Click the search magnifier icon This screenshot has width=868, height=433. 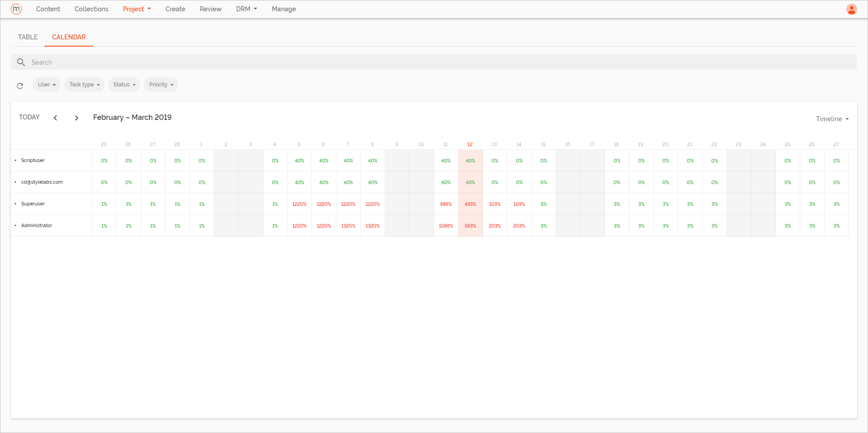[x=21, y=62]
